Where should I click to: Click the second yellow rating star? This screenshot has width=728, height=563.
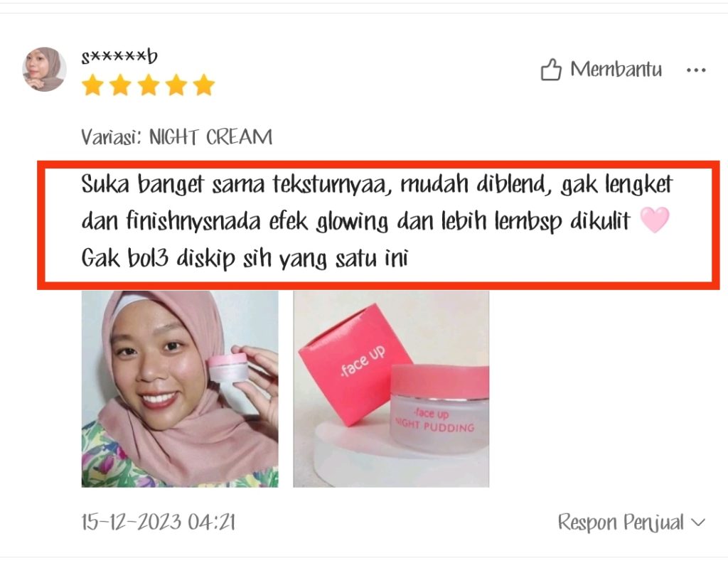[x=121, y=85]
